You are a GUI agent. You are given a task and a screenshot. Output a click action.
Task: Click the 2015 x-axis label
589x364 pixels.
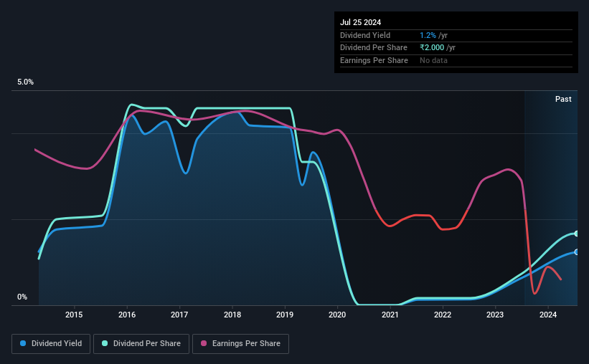74,315
